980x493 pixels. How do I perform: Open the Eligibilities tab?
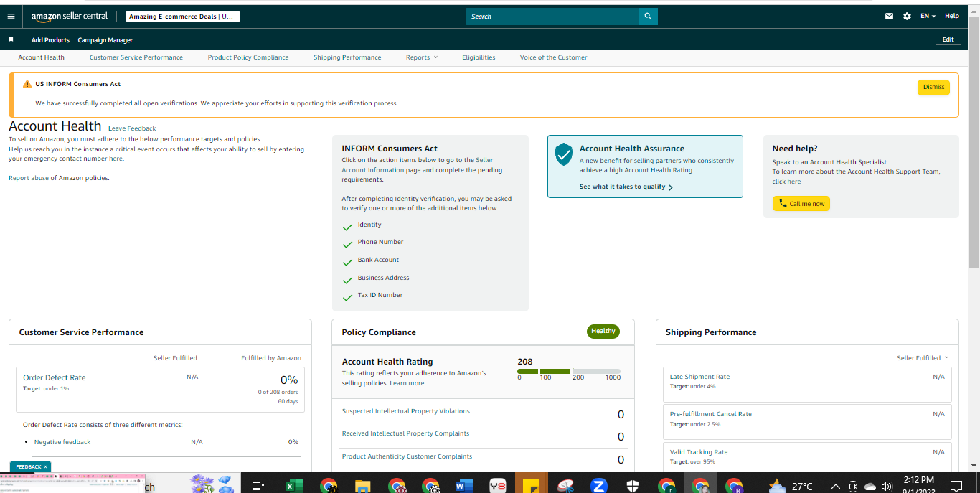pos(479,57)
